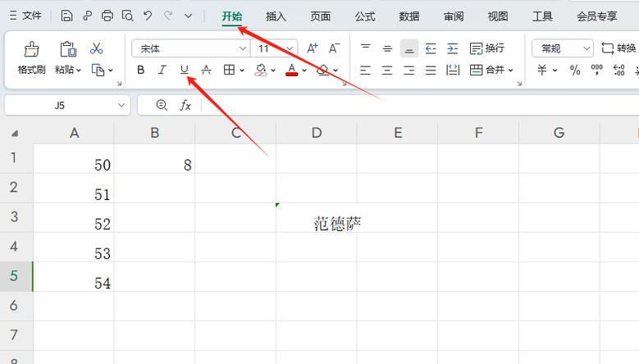Viewport: 639px width, 364px height.
Task: Increase font size with A+ icon
Action: pyautogui.click(x=313, y=48)
